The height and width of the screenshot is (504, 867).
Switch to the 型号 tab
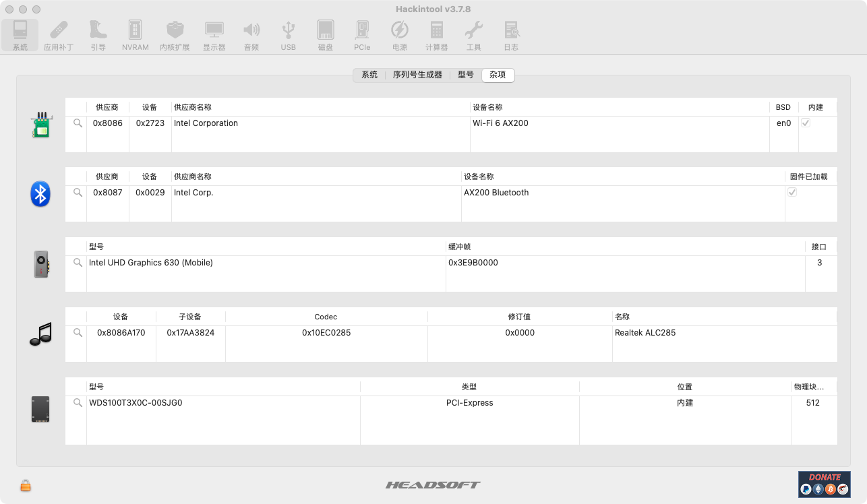466,75
